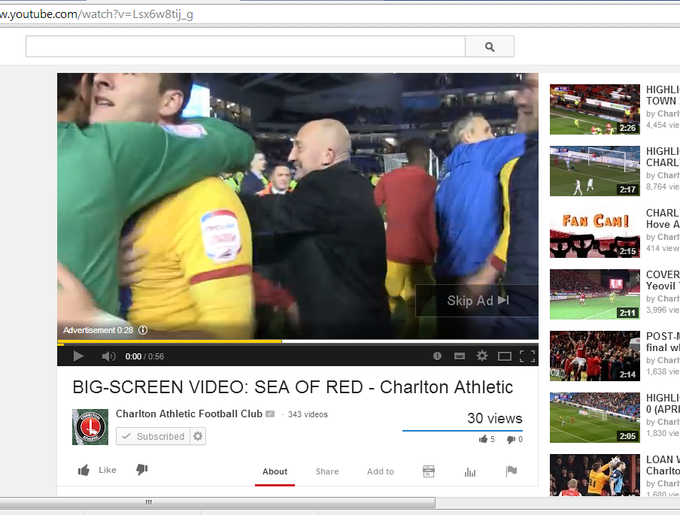
Task: Click the 343 videos link
Action: coord(307,414)
